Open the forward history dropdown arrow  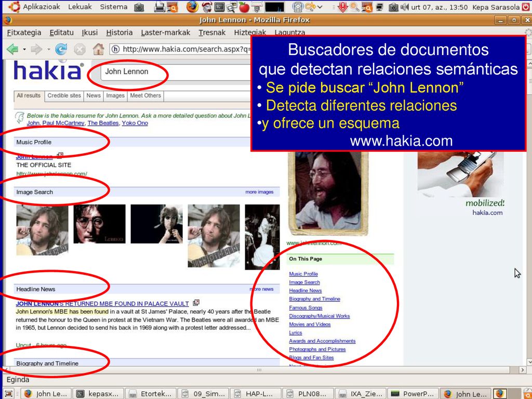tap(48, 49)
